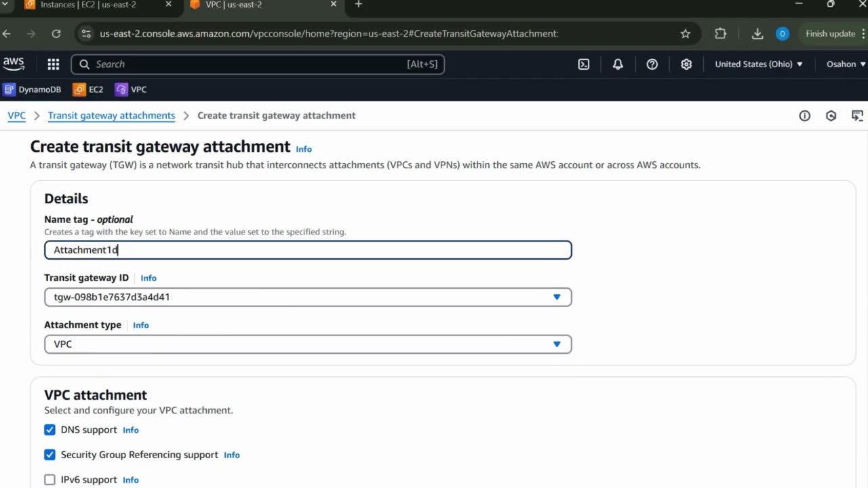
Task: Go back to the previous page
Action: tap(7, 33)
